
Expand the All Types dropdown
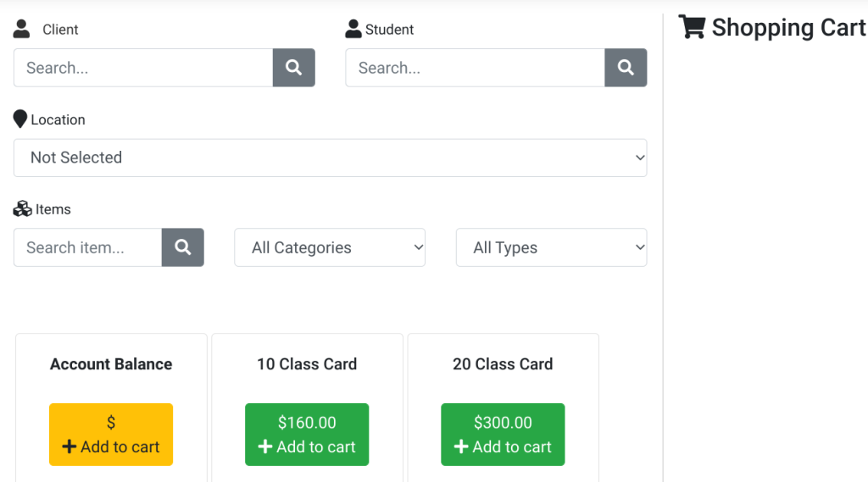[x=551, y=247]
